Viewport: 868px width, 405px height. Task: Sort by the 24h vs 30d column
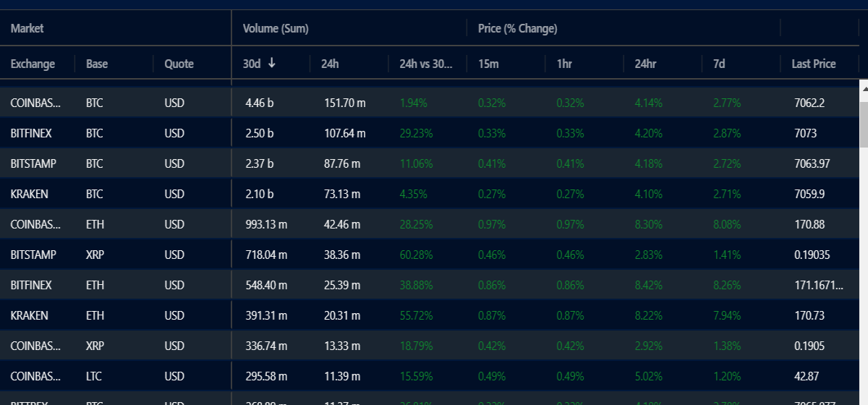point(425,64)
